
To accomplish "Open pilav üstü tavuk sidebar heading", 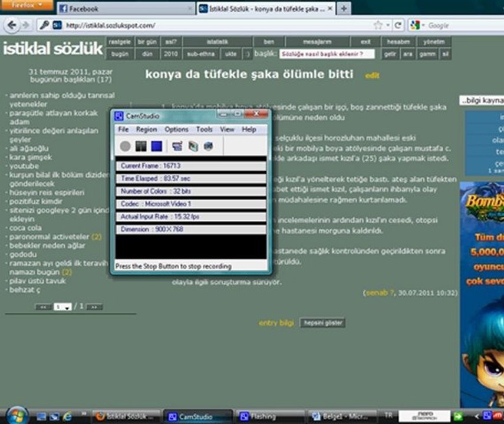I will (x=38, y=281).
